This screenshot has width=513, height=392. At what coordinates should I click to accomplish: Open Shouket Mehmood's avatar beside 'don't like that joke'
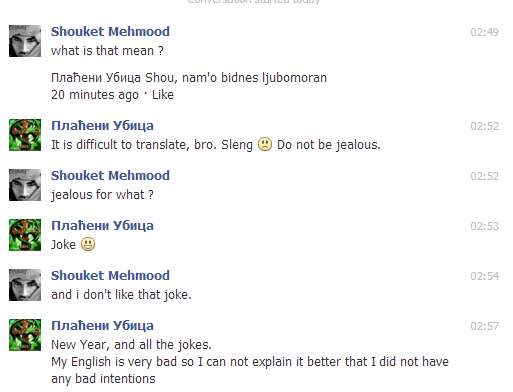coord(25,285)
